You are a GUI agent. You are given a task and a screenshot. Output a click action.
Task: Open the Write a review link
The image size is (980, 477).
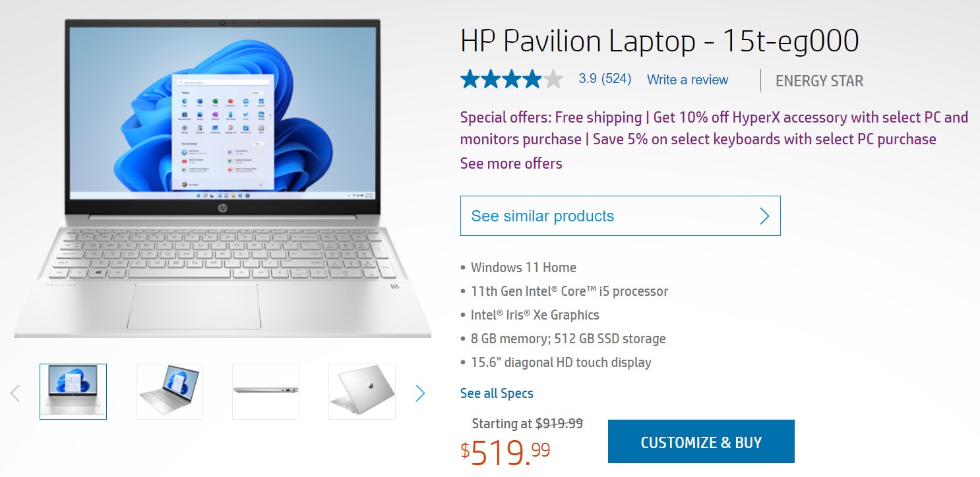point(687,80)
